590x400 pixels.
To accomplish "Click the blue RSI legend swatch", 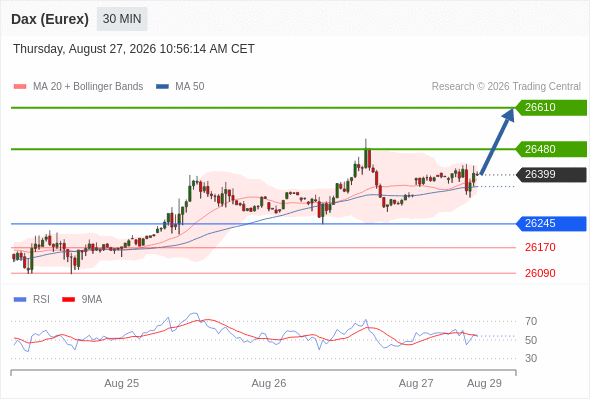I will [20, 300].
